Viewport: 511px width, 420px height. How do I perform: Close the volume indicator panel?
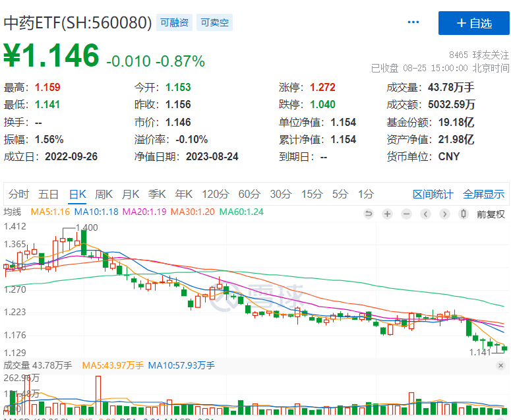[x=501, y=365]
